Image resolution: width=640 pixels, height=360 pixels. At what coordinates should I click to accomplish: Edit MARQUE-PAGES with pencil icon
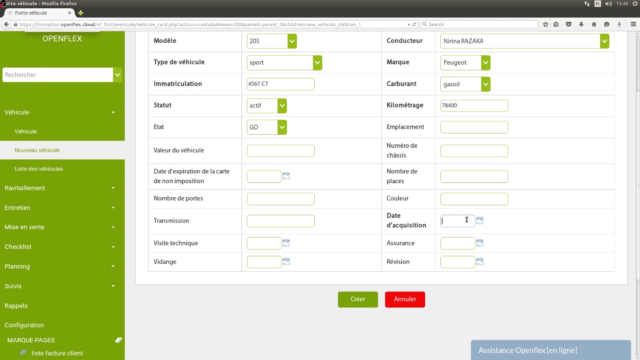tap(118, 340)
